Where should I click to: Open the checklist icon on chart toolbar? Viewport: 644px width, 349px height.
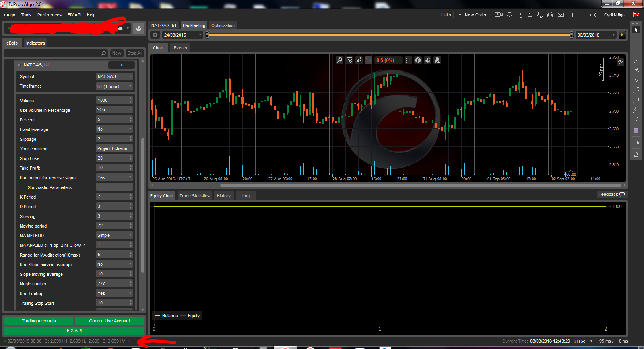(x=408, y=60)
